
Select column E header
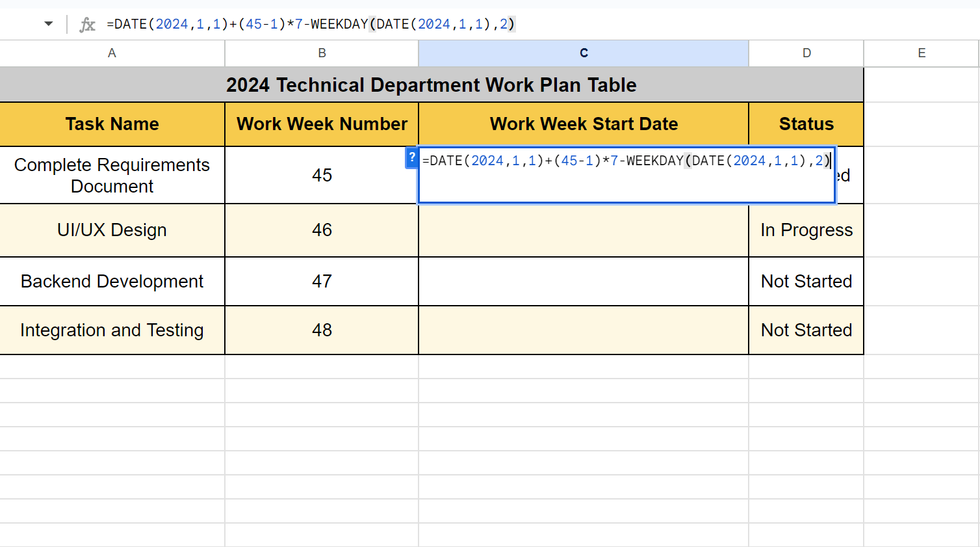tap(922, 53)
